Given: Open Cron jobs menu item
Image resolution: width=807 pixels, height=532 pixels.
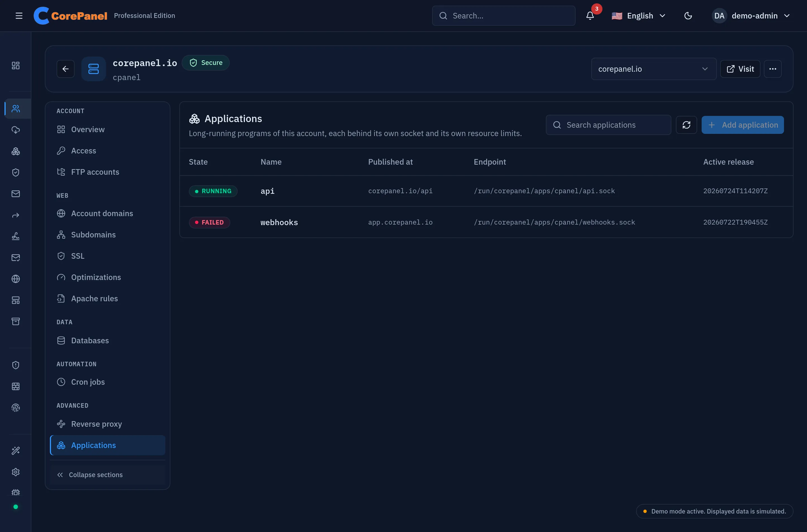Looking at the screenshot, I should (107, 382).
